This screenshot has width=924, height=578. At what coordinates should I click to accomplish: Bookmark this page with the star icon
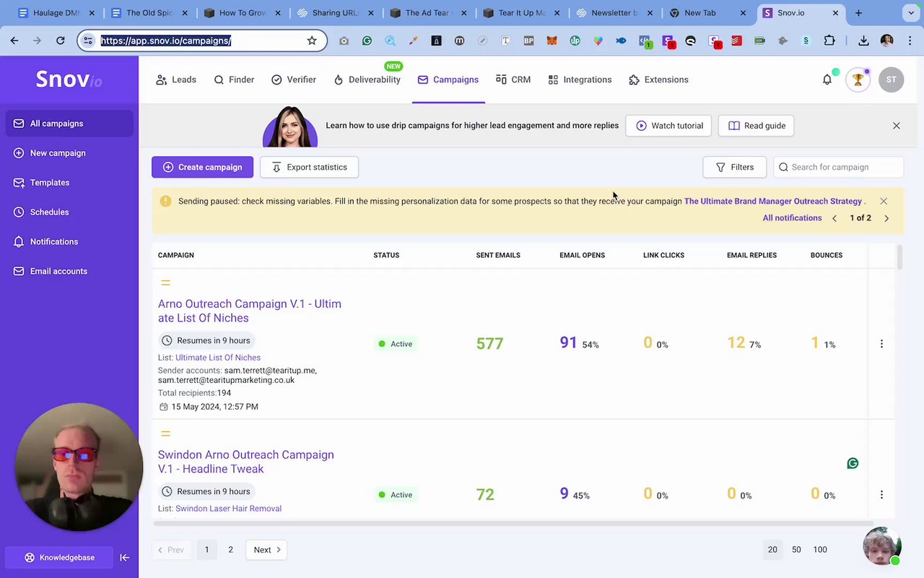click(x=312, y=40)
